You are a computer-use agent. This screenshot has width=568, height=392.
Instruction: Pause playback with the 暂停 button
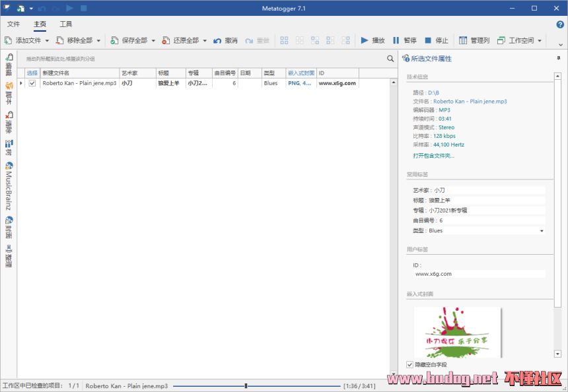pos(404,40)
